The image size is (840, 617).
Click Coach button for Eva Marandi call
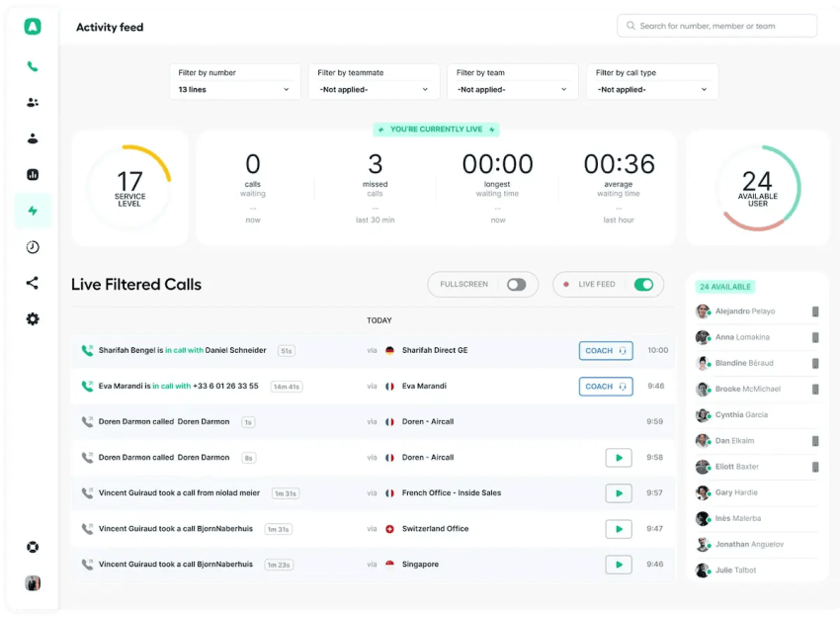click(606, 386)
